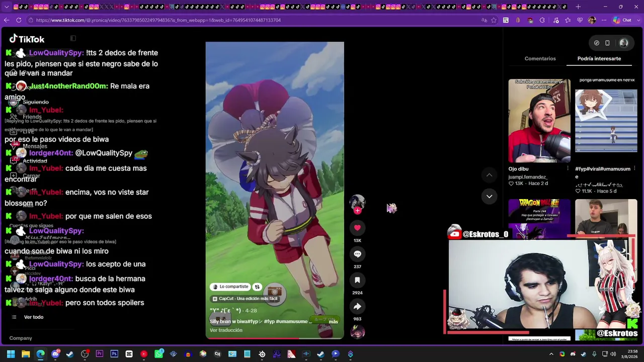Open the spinning sound disc below share

pyautogui.click(x=357, y=332)
